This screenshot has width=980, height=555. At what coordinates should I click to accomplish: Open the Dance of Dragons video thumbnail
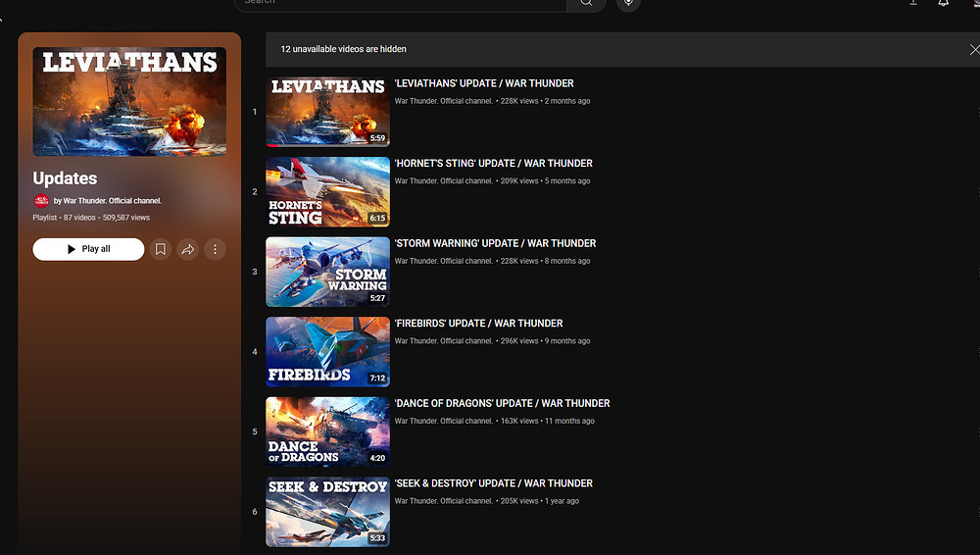[x=327, y=432]
